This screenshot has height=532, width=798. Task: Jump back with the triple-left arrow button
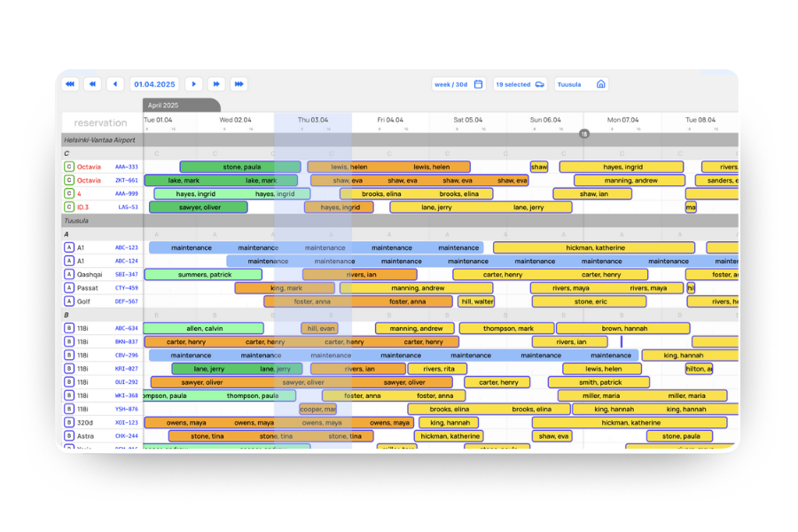(69, 84)
